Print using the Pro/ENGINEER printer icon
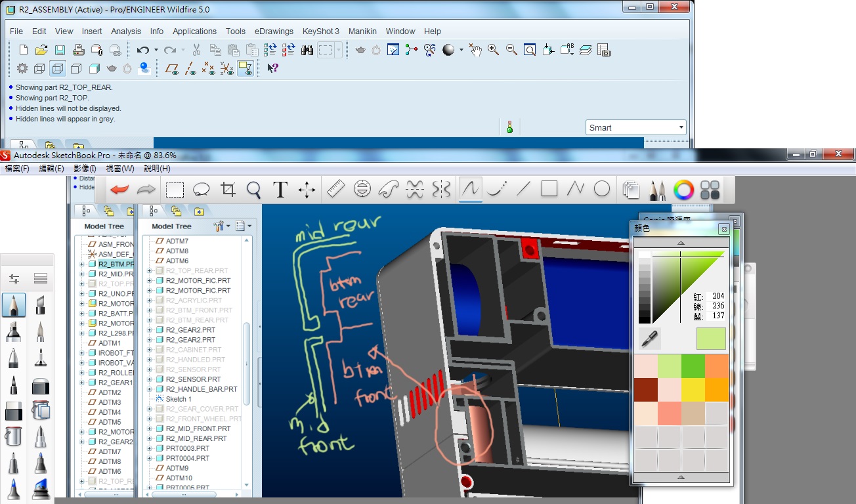Screen dimensions: 856x504 pyautogui.click(x=78, y=50)
